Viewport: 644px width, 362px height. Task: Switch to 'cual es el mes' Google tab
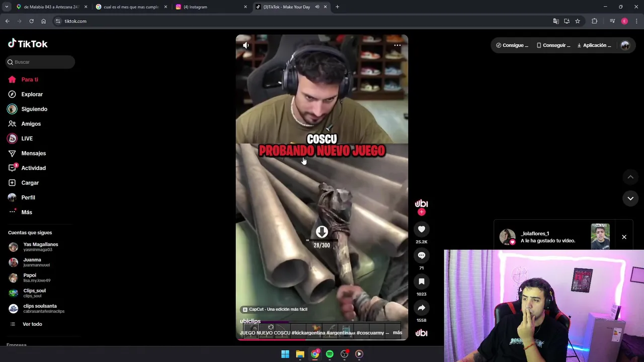[x=131, y=7]
